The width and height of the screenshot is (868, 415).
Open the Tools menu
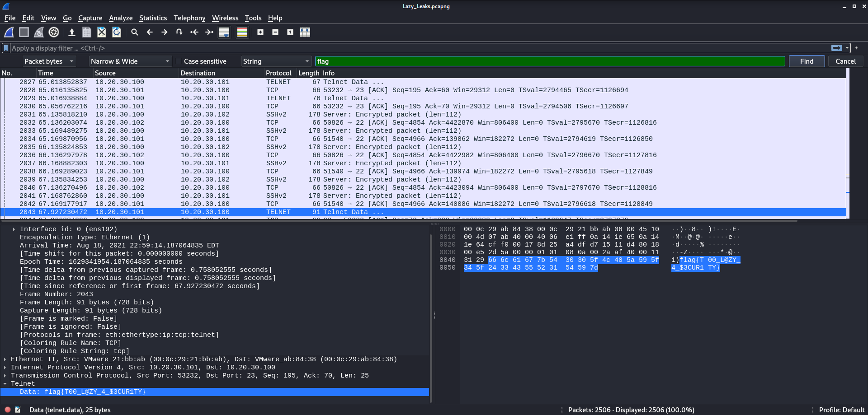click(253, 18)
